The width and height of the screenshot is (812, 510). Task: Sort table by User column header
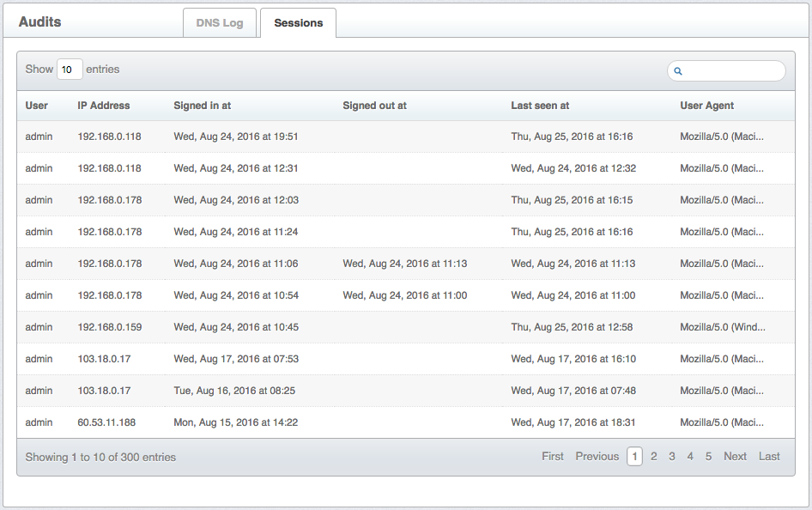pos(37,106)
